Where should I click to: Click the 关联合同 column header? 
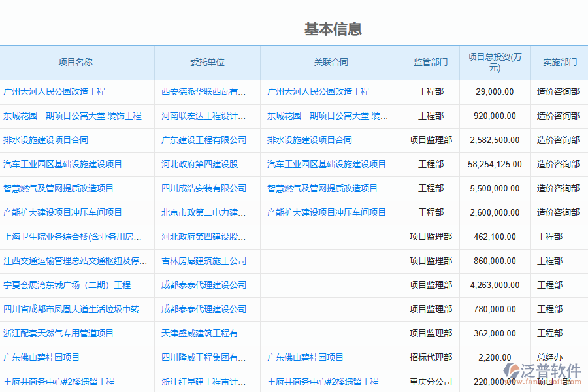coord(331,63)
